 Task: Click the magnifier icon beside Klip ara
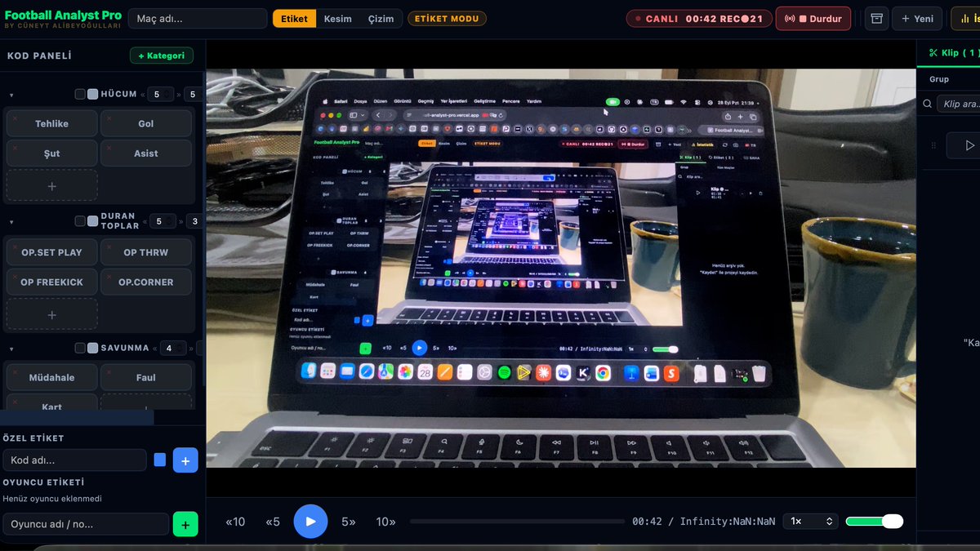coord(929,104)
